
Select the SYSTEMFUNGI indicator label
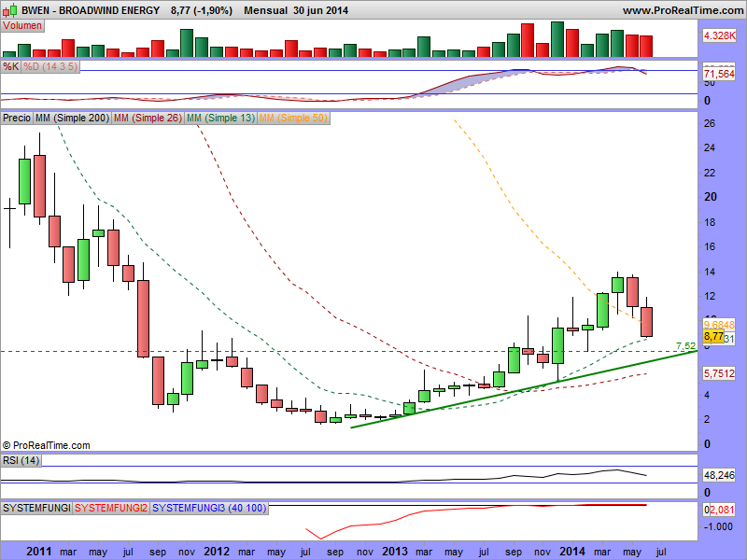point(36,508)
